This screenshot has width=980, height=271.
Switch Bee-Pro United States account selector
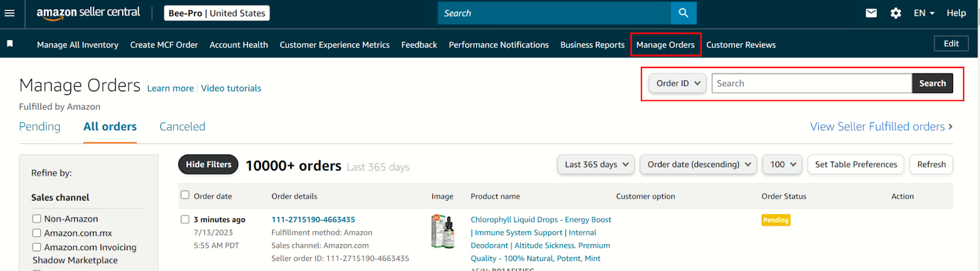pyautogui.click(x=217, y=13)
